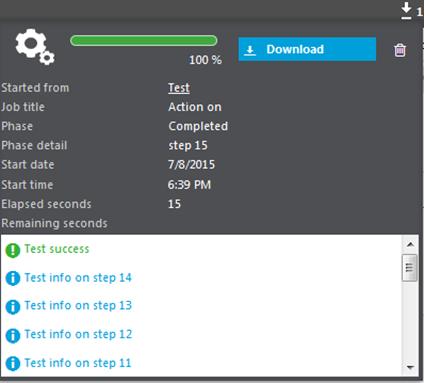The height and width of the screenshot is (383, 425).
Task: Click the green 100% progress bar
Action: (x=144, y=41)
